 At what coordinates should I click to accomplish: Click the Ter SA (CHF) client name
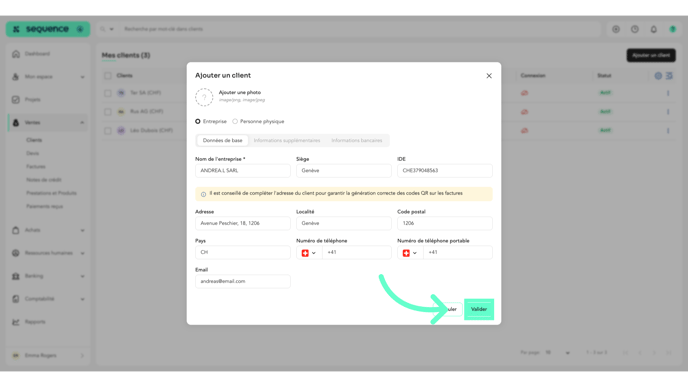pyautogui.click(x=146, y=93)
